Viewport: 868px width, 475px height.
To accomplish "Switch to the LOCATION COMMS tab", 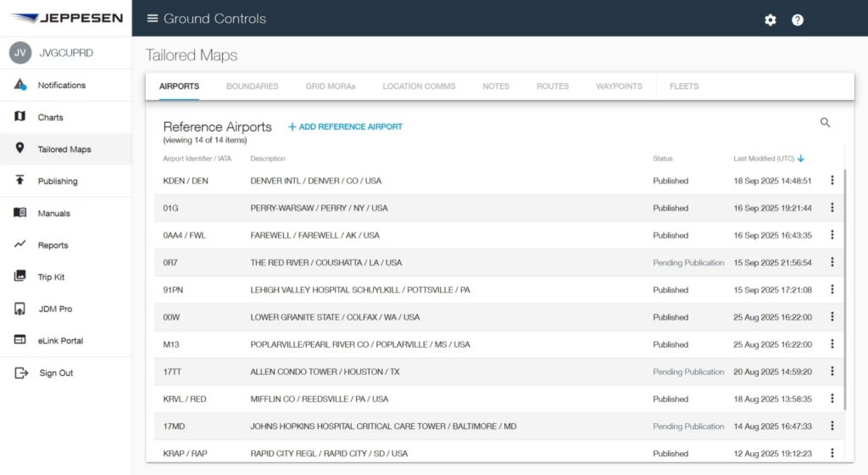I will tap(419, 87).
